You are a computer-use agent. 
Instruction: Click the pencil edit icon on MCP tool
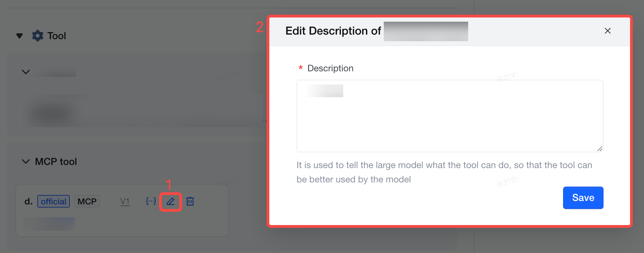tap(170, 201)
